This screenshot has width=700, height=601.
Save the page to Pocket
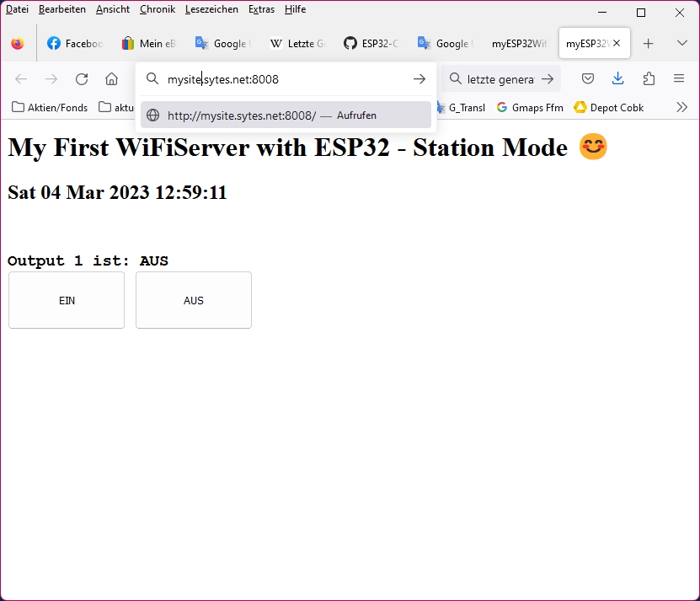pyautogui.click(x=587, y=78)
